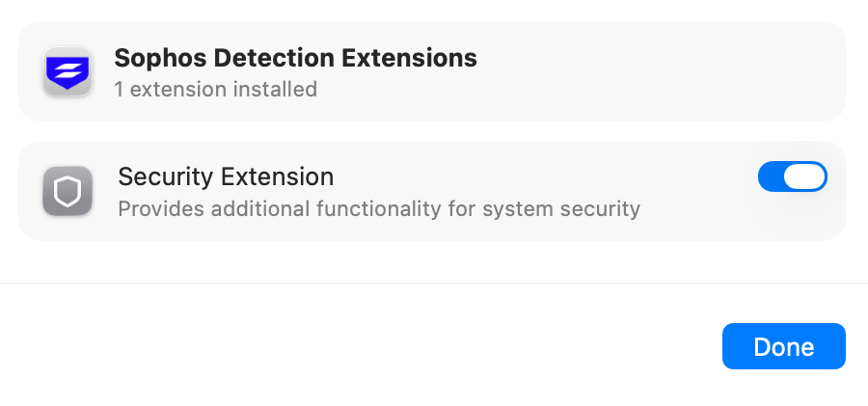Click the "1 extension installed" subtitle
Image resolution: width=868 pixels, height=406 pixels.
pyautogui.click(x=215, y=90)
